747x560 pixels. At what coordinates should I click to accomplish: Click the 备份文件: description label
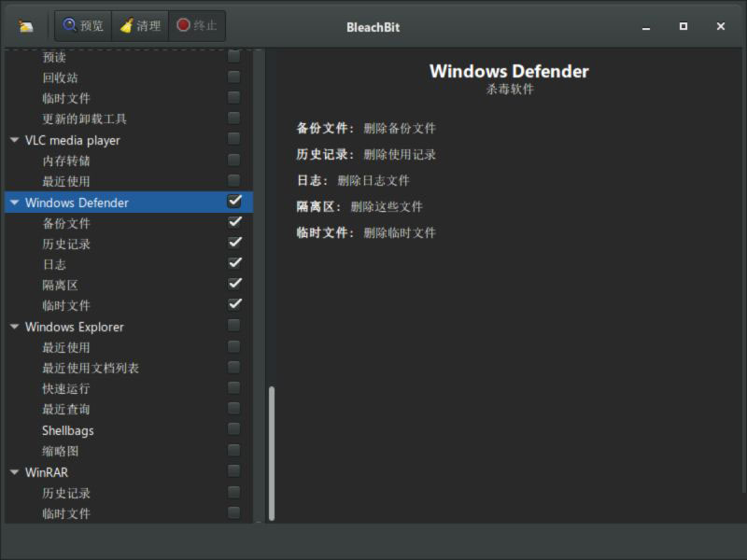325,128
